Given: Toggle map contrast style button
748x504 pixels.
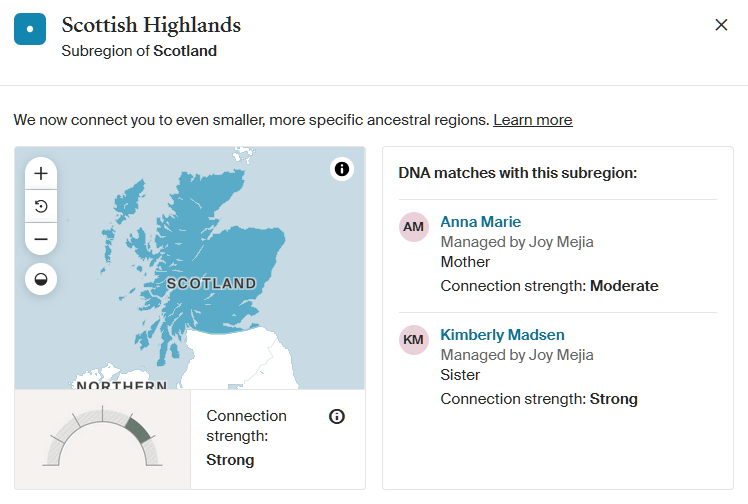Looking at the screenshot, I should tap(41, 279).
